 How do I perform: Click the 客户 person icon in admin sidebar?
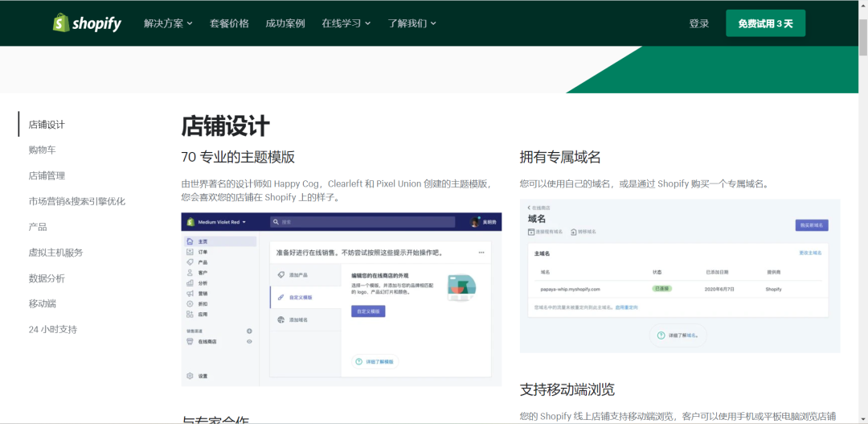coord(190,273)
